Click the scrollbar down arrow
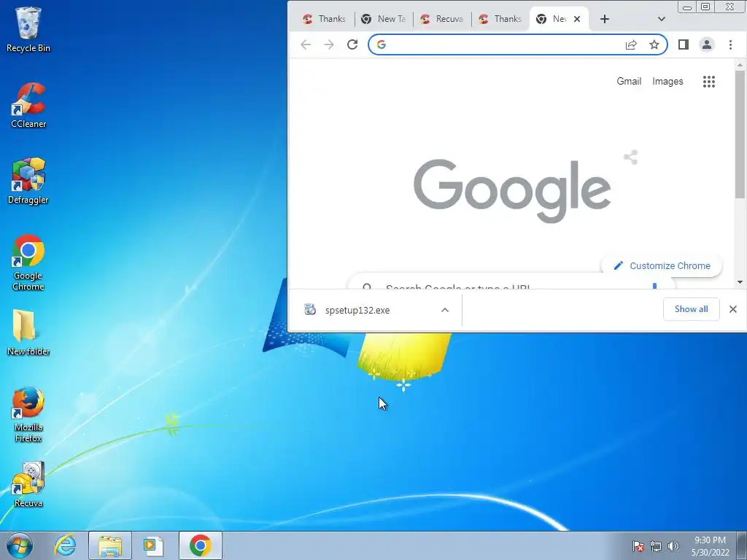747x560 pixels. 740,282
